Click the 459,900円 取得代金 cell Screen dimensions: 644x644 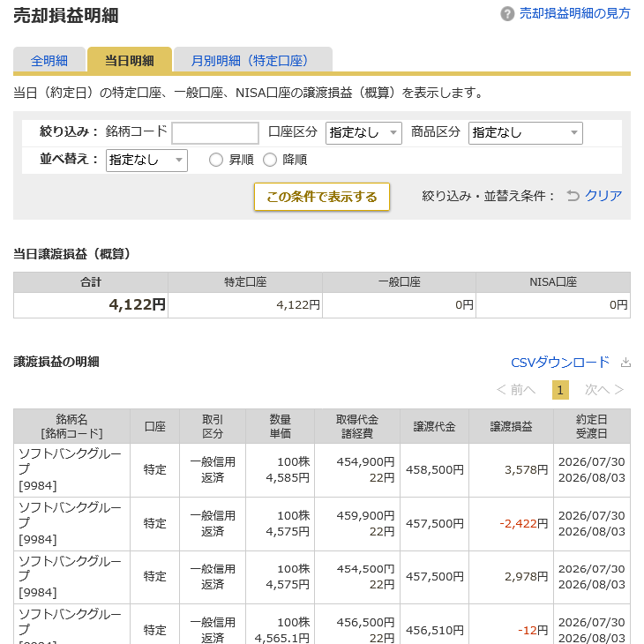(x=357, y=524)
